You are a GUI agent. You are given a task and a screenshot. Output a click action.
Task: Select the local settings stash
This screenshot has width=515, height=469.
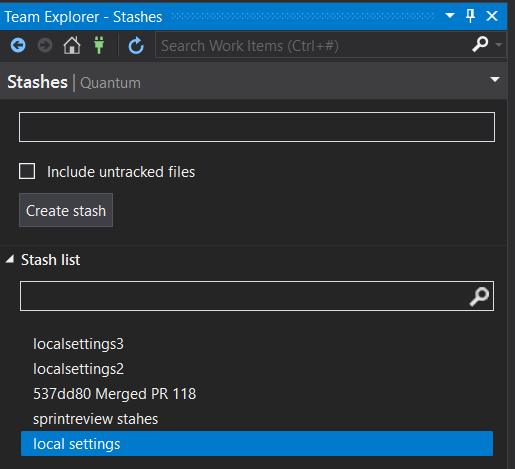(x=257, y=444)
